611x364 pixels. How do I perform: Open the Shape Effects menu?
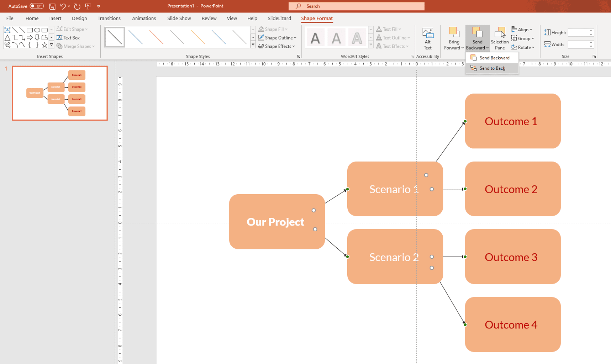[276, 46]
